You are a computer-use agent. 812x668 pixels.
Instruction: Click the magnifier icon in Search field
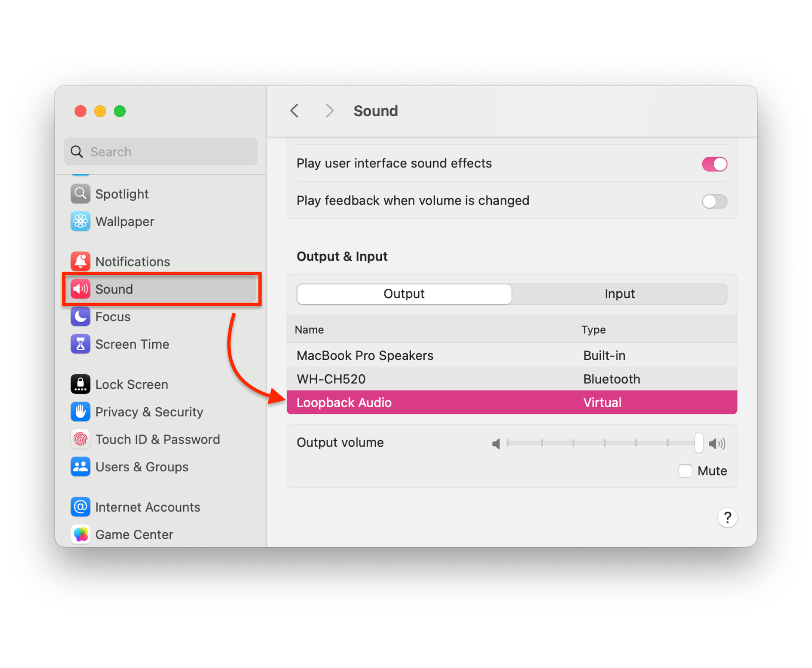(77, 151)
